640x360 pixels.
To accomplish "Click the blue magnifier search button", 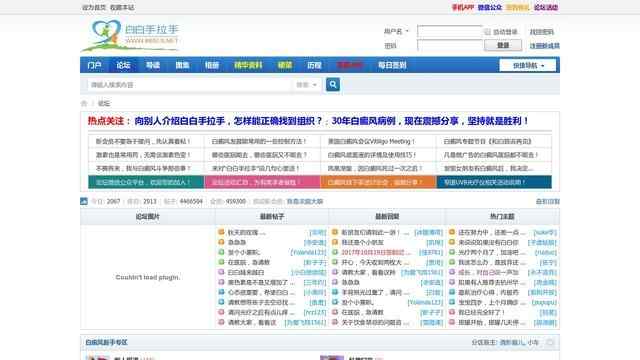I will pos(333,84).
